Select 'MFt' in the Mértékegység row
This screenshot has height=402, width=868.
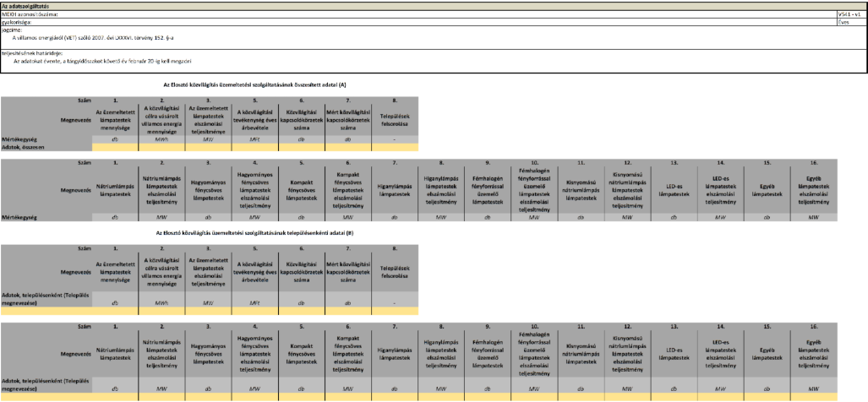click(x=255, y=140)
